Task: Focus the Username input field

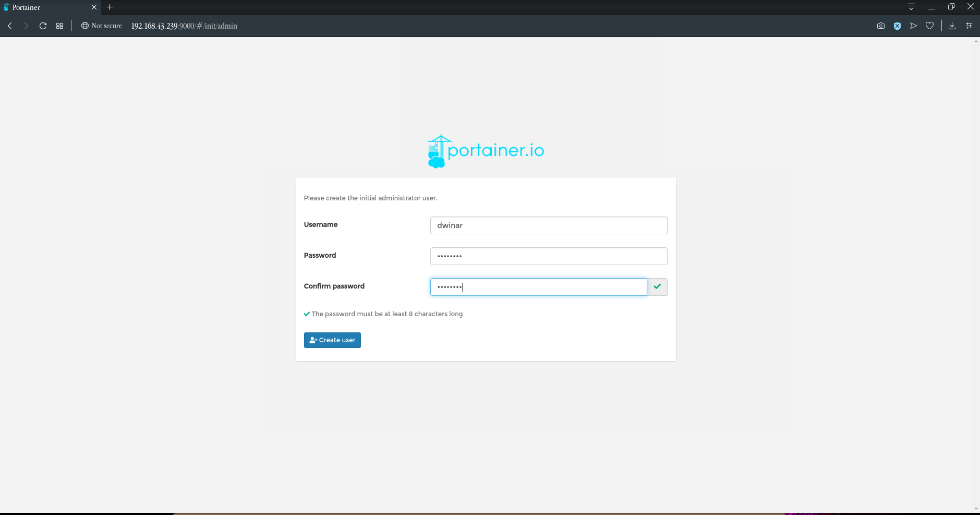Action: tap(549, 225)
